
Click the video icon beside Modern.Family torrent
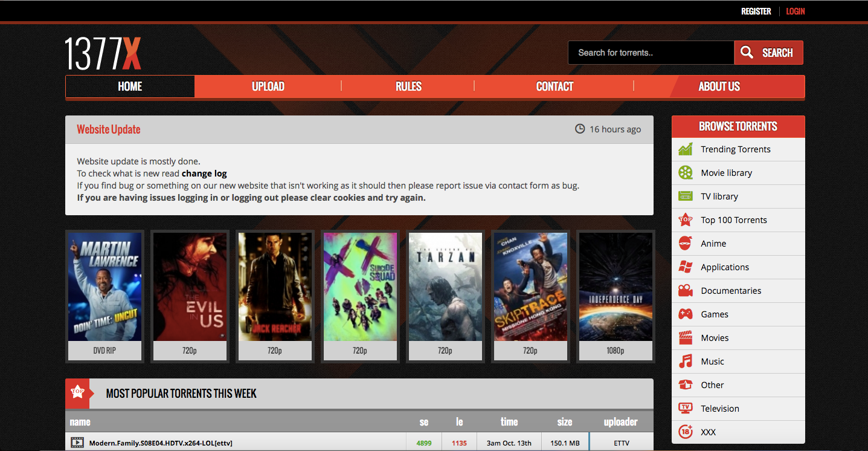click(77, 443)
